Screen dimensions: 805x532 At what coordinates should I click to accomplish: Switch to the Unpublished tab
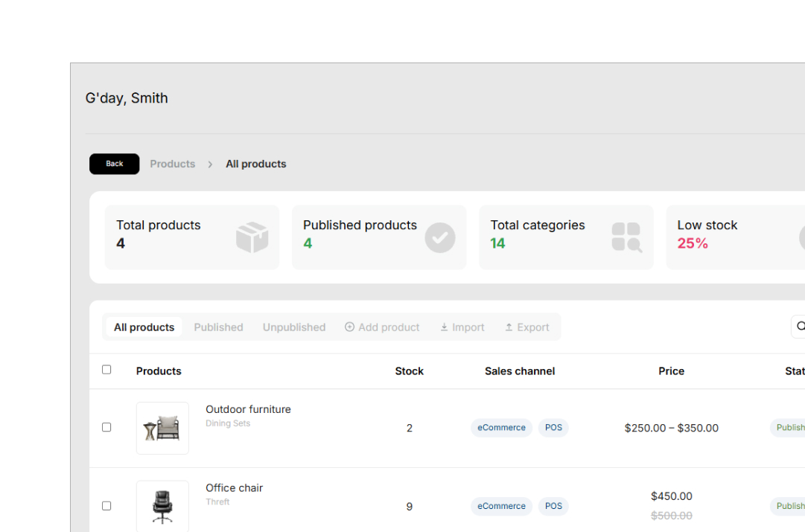point(294,327)
